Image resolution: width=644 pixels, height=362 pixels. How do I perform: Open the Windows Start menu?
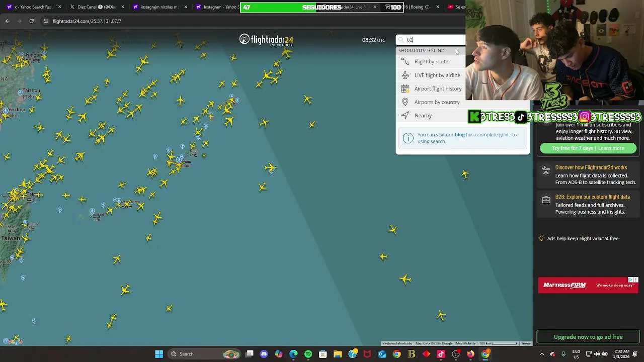(159, 354)
